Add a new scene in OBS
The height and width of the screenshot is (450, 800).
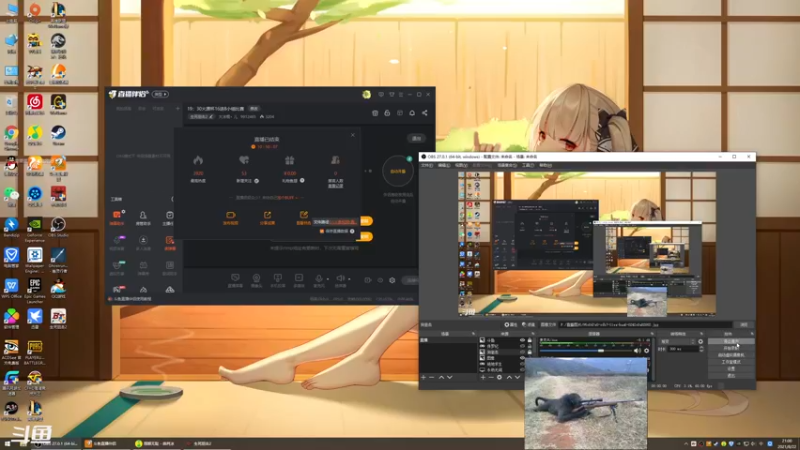[423, 378]
